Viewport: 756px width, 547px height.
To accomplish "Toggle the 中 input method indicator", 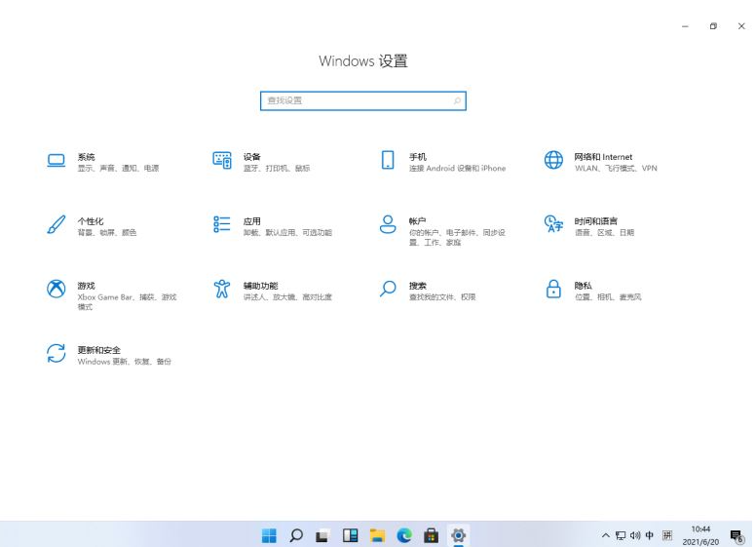I will point(650,535).
